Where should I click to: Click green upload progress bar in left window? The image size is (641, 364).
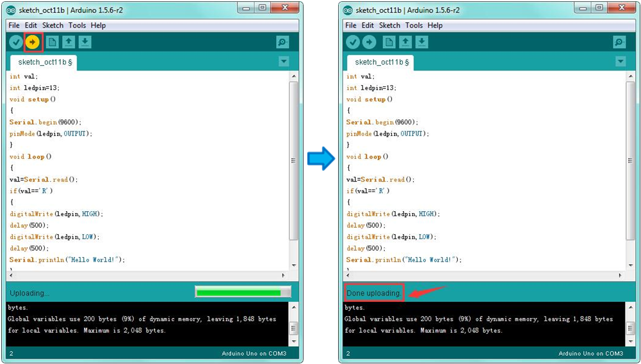coord(243,292)
